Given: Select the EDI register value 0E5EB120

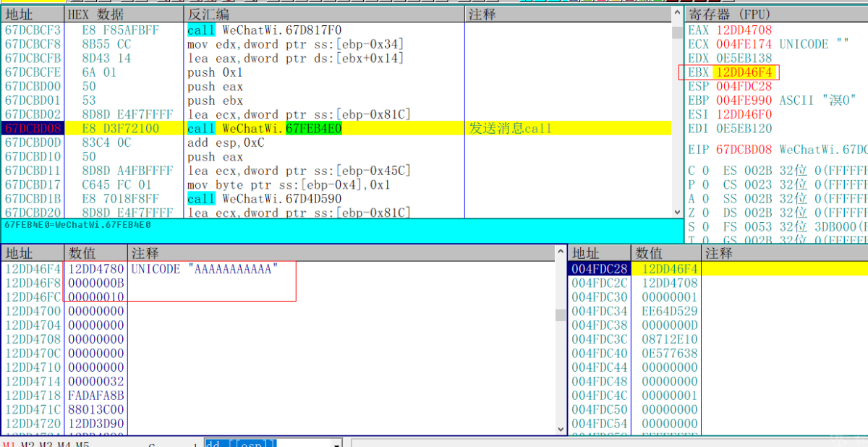Looking at the screenshot, I should pyautogui.click(x=744, y=128).
